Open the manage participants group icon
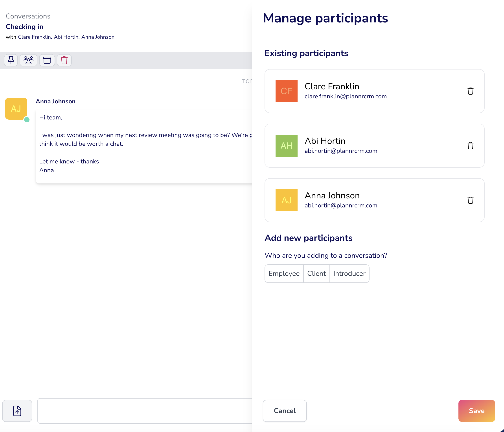The height and width of the screenshot is (432, 504). 28,60
